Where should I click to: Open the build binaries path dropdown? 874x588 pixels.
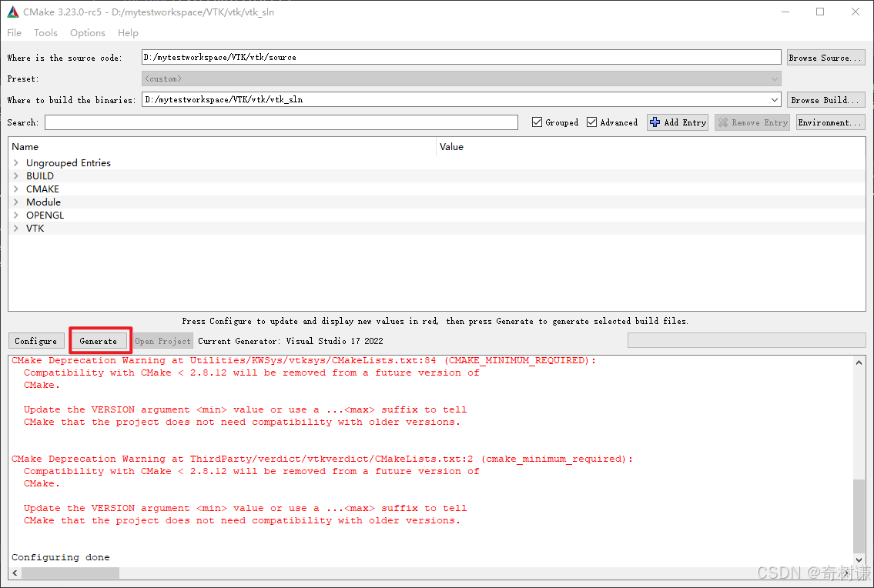774,100
